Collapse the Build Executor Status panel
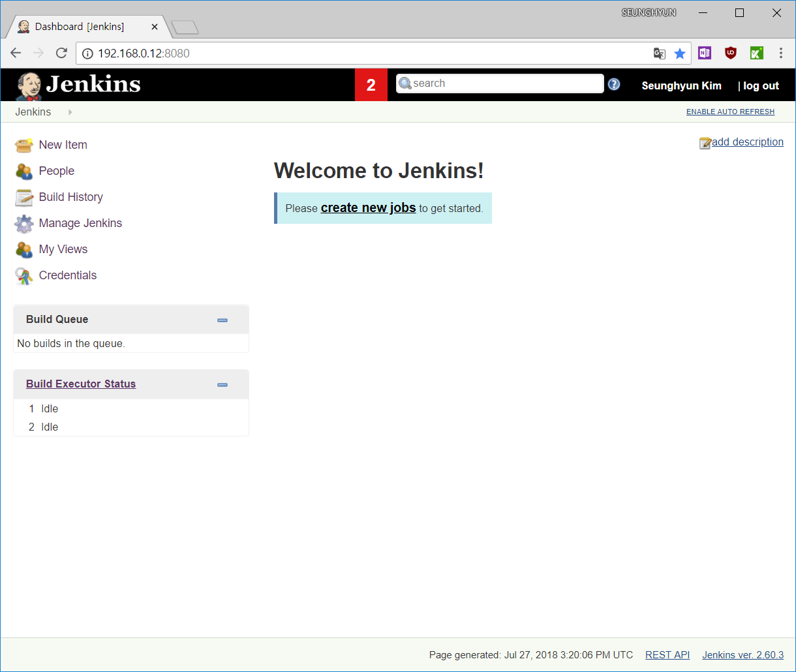 tap(222, 384)
